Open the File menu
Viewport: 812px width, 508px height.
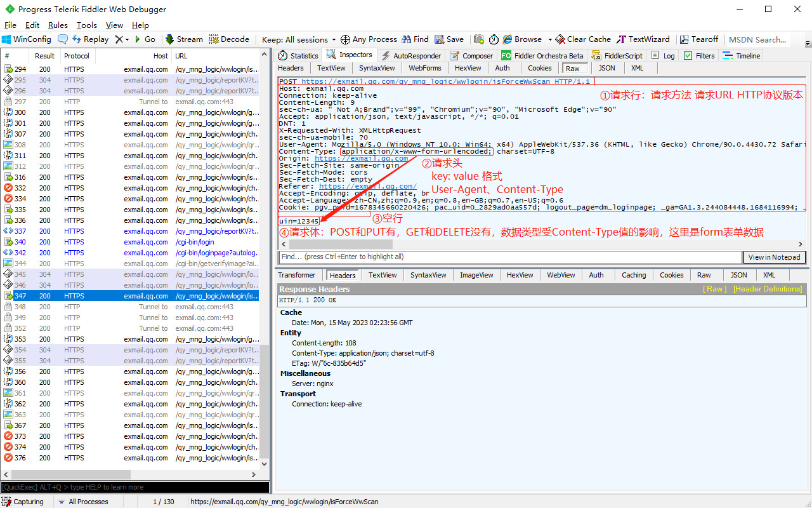(10, 25)
